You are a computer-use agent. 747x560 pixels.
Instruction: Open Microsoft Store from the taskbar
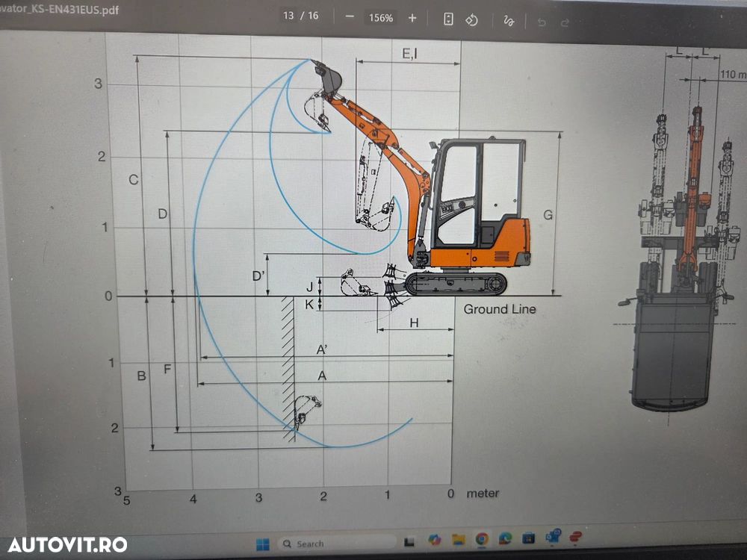[528, 538]
